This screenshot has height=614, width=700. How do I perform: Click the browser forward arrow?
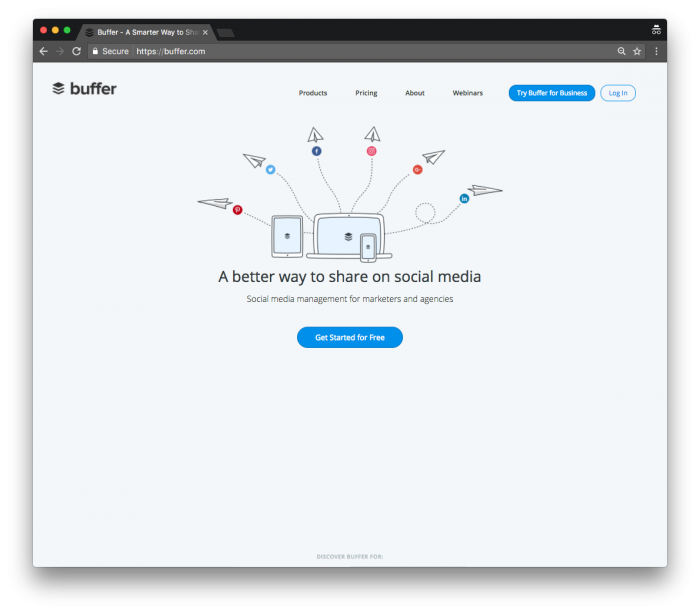point(60,51)
